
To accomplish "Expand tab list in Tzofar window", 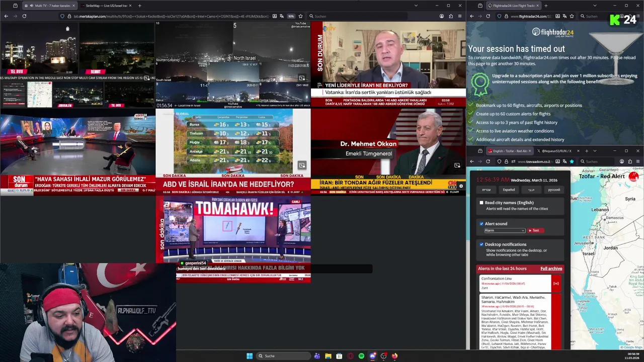I will (595, 151).
